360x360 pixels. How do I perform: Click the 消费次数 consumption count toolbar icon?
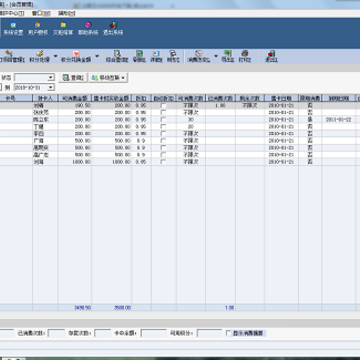pyautogui.click(x=199, y=56)
